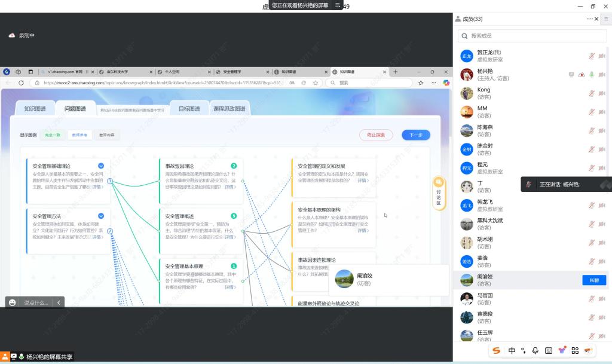This screenshot has width=612, height=364.
Task: Open the microphone icon in bottom meeting toolbar
Action: point(535,351)
